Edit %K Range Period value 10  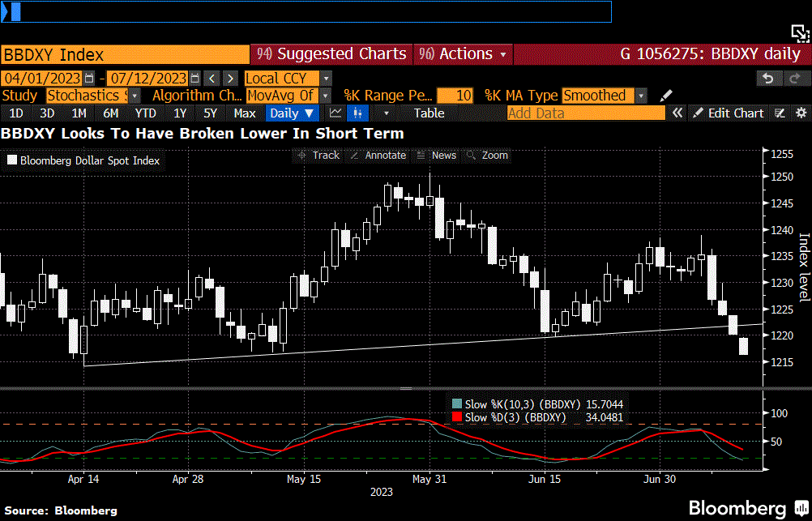(x=455, y=96)
